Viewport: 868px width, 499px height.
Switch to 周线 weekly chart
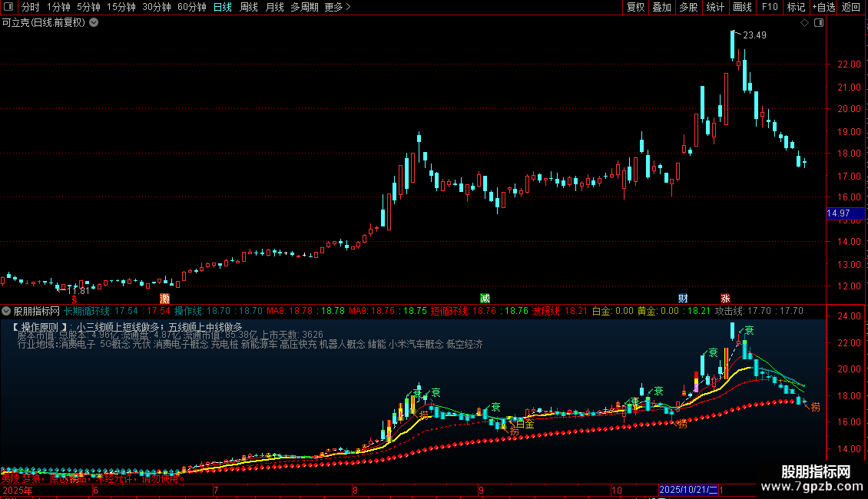coord(249,7)
